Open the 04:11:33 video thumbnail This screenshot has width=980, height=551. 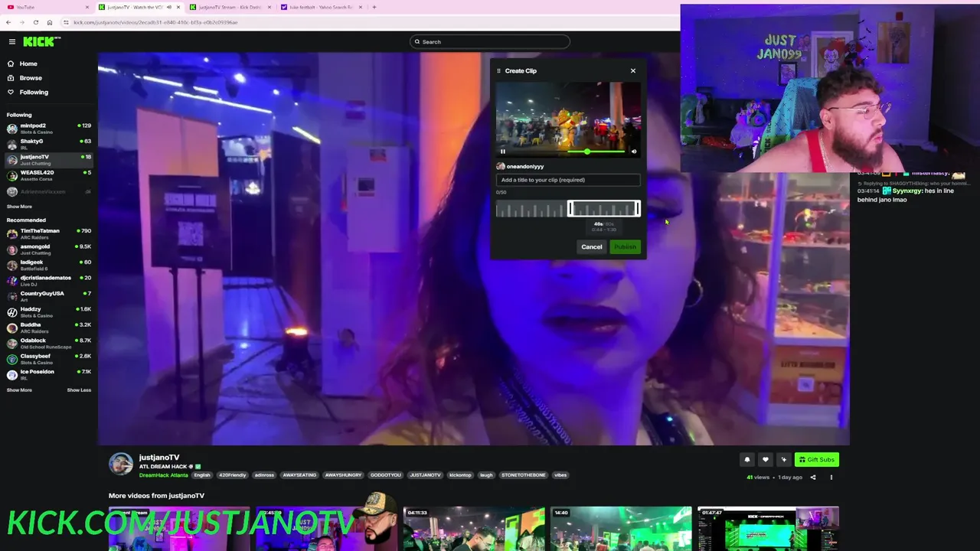[x=474, y=529]
